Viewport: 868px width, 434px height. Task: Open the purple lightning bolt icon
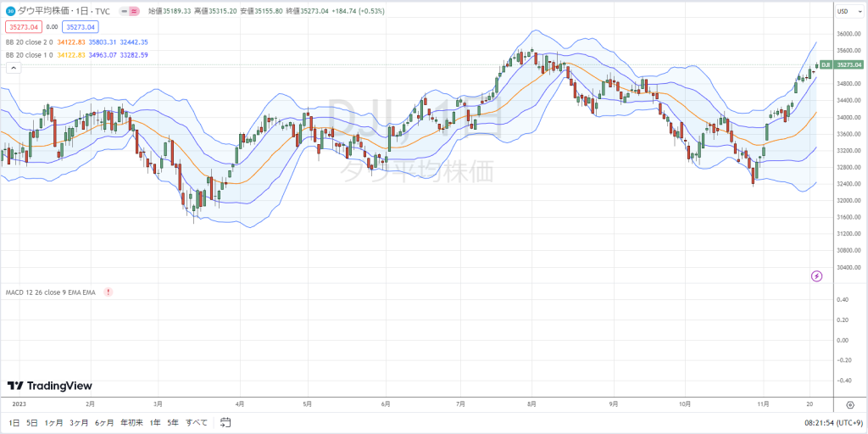pyautogui.click(x=817, y=275)
